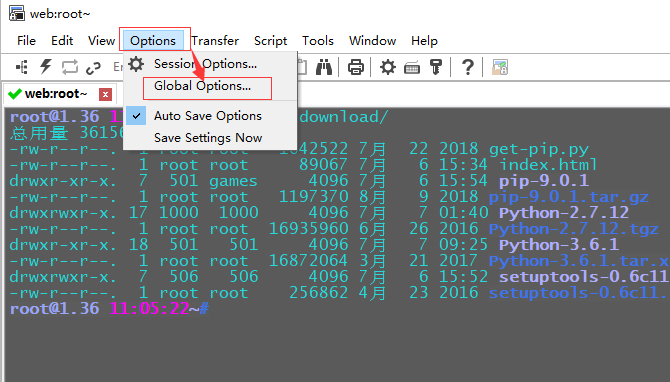Select Save Settings Now entry

point(210,138)
